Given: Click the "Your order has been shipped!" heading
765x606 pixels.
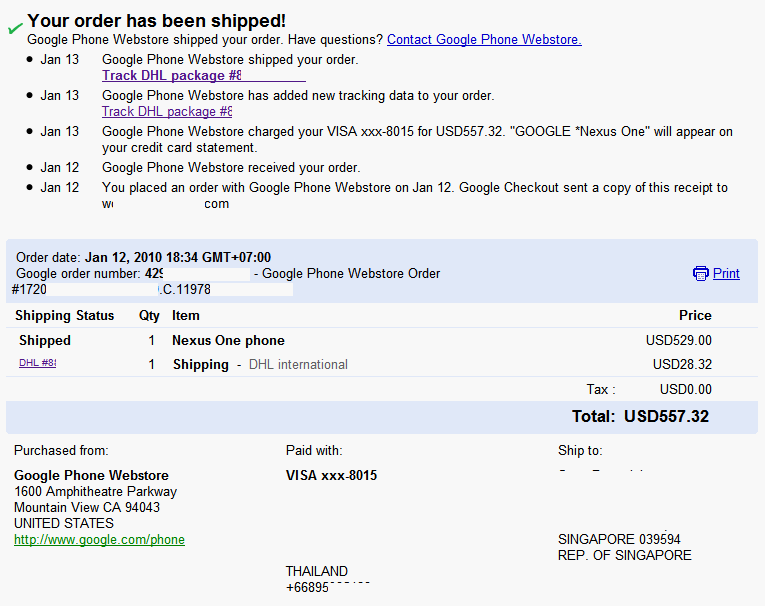Looking at the screenshot, I should pyautogui.click(x=156, y=20).
